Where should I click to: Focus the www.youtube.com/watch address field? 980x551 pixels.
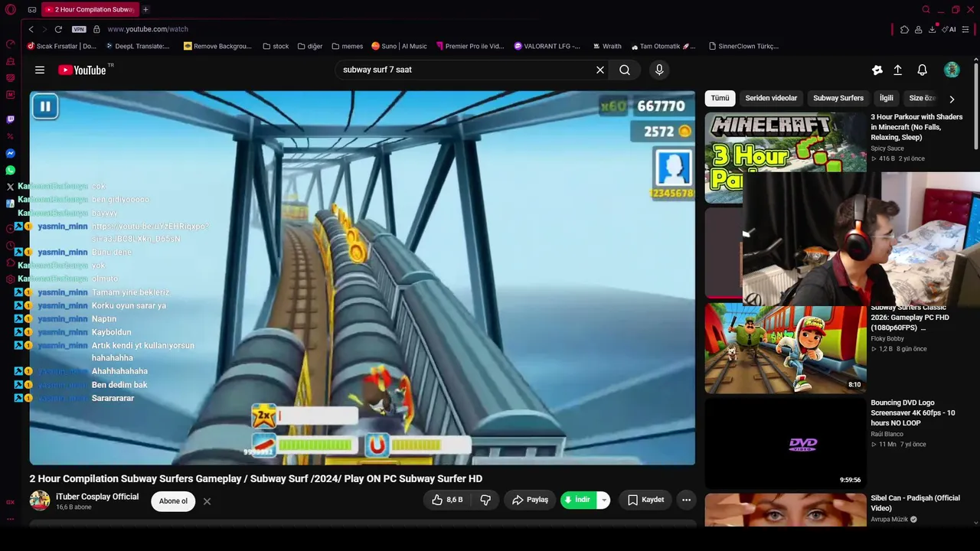[148, 29]
